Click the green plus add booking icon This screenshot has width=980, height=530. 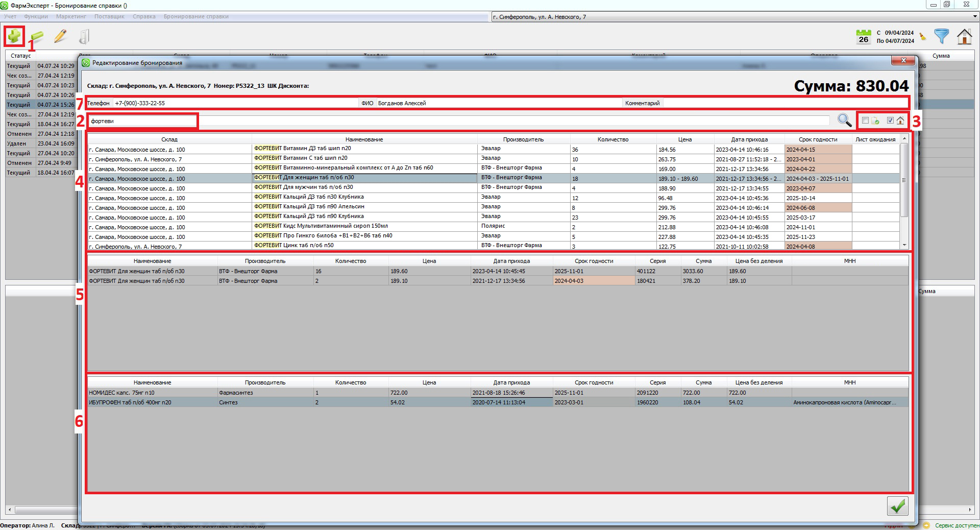coord(14,36)
